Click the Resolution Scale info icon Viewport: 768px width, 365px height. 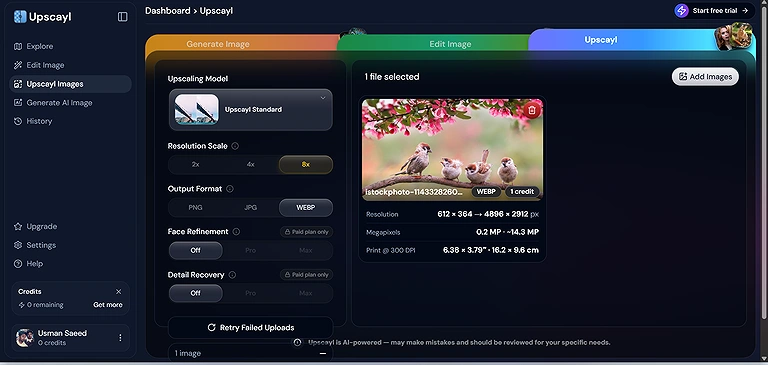(235, 146)
